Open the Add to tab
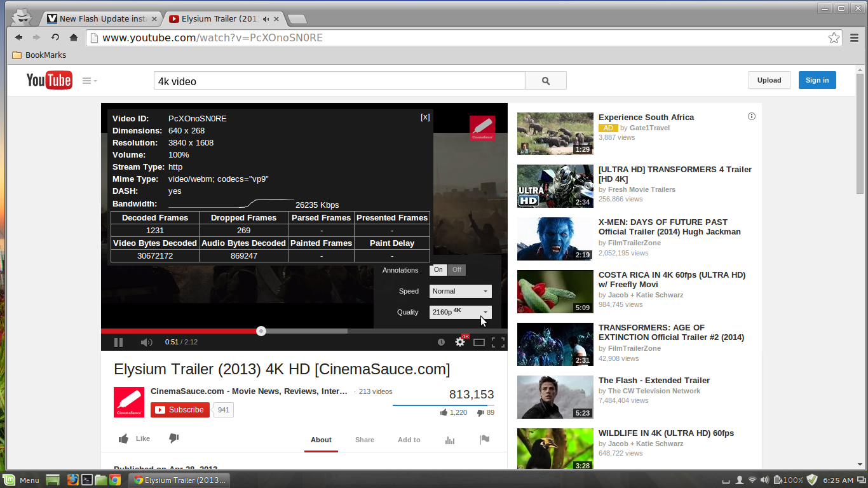 click(409, 440)
